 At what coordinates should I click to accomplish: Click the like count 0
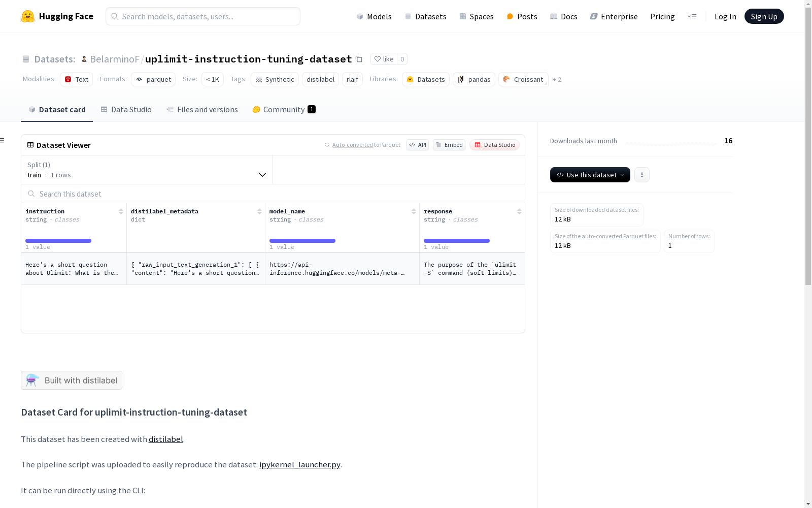coord(402,59)
